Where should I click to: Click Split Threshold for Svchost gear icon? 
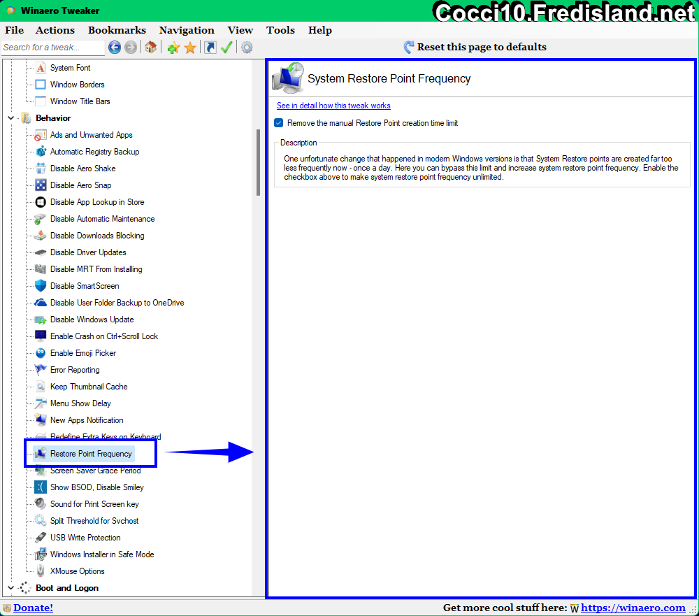41,521
